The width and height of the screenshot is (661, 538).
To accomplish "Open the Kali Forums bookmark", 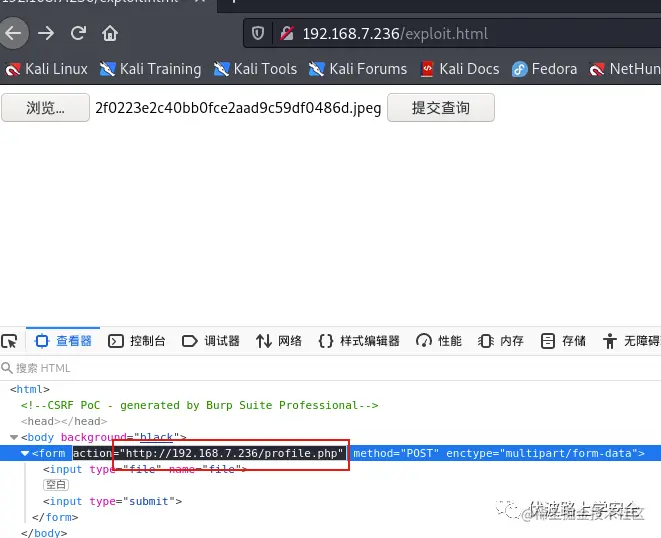I will [358, 69].
